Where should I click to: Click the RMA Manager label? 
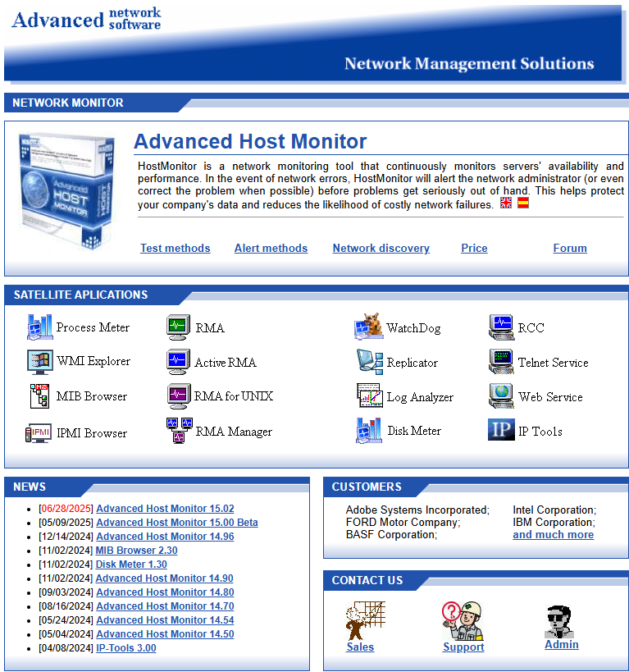(234, 432)
